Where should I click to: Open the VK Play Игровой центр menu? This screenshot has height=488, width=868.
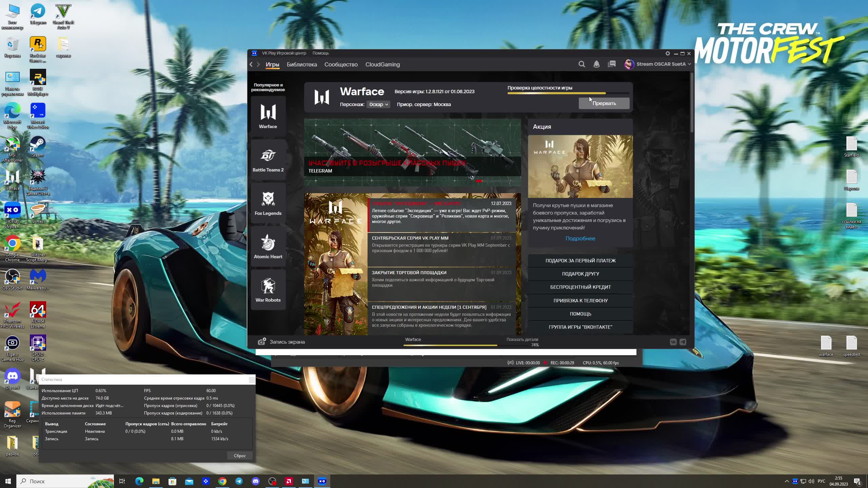pos(284,53)
